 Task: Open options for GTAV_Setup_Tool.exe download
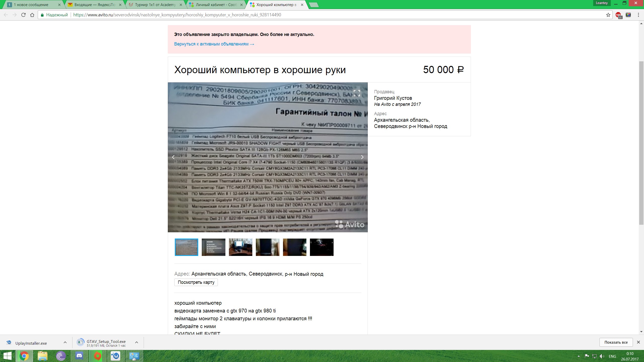tap(137, 342)
